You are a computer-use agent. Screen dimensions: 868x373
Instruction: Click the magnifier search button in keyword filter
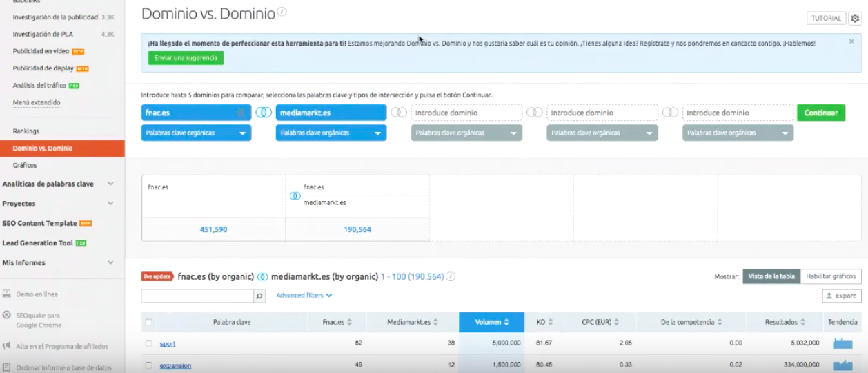click(259, 296)
